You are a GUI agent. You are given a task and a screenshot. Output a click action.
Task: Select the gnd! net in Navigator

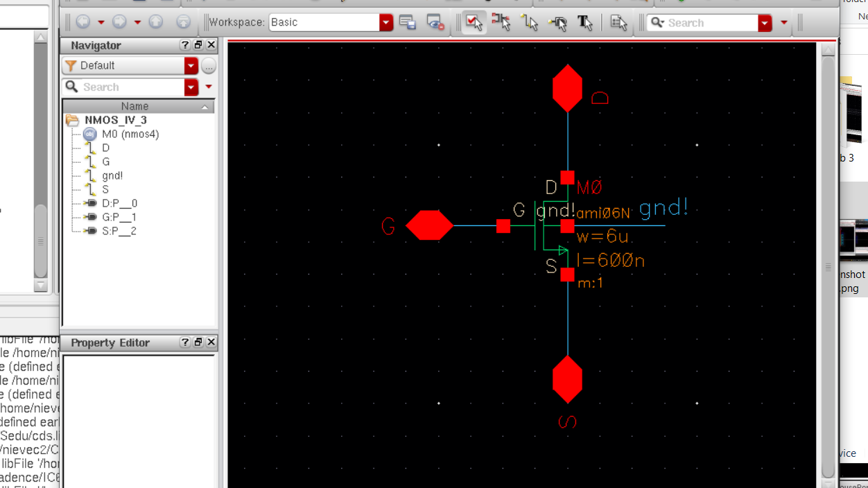pyautogui.click(x=112, y=175)
